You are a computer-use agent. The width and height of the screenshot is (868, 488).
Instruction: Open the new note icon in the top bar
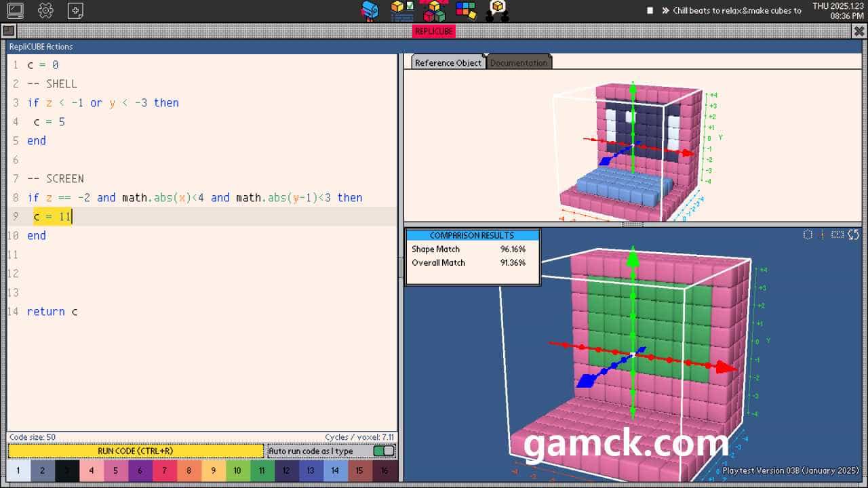[76, 10]
